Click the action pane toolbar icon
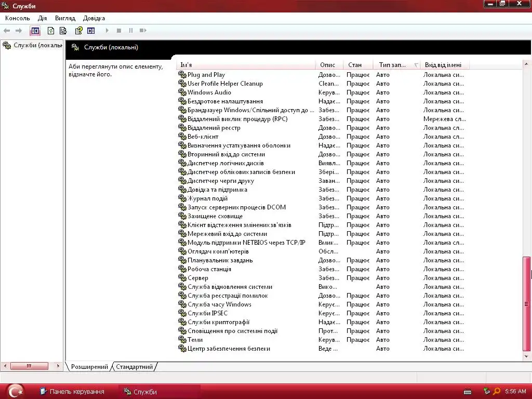Screen dimensions: 532x399 tap(91, 31)
